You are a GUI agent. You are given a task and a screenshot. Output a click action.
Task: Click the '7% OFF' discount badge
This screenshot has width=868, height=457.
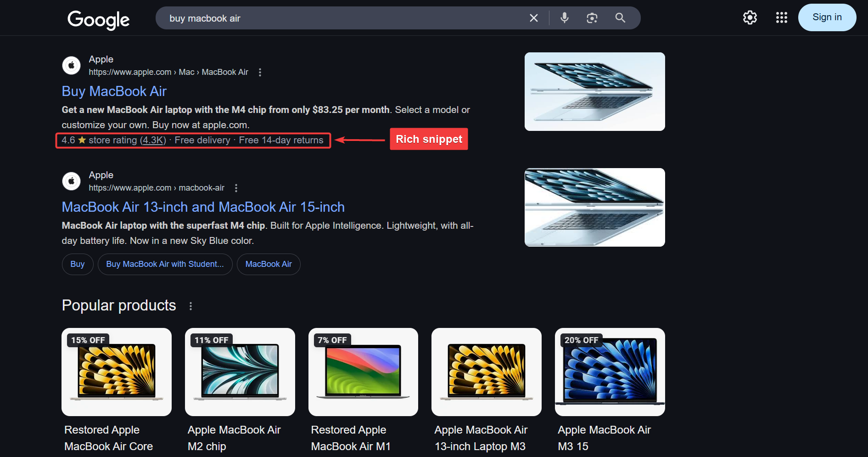click(332, 340)
